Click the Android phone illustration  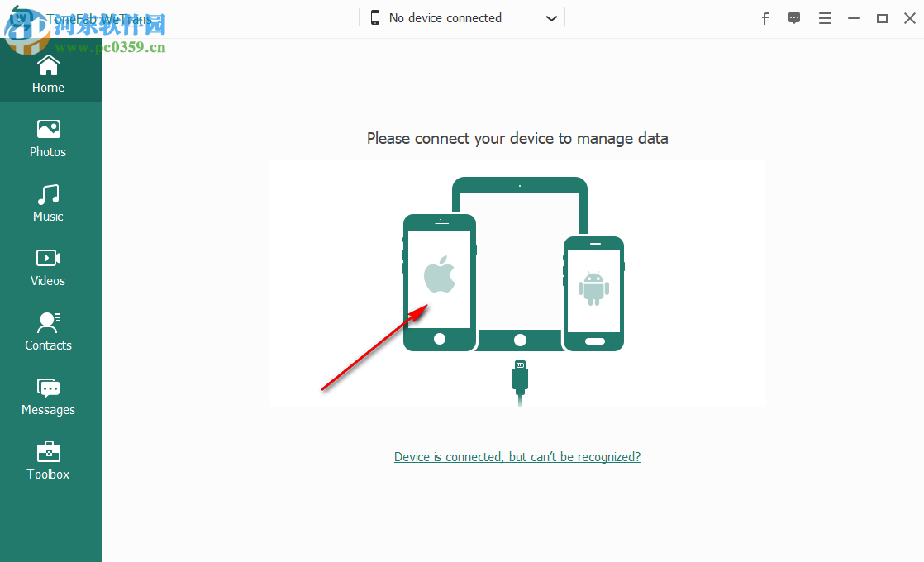594,293
